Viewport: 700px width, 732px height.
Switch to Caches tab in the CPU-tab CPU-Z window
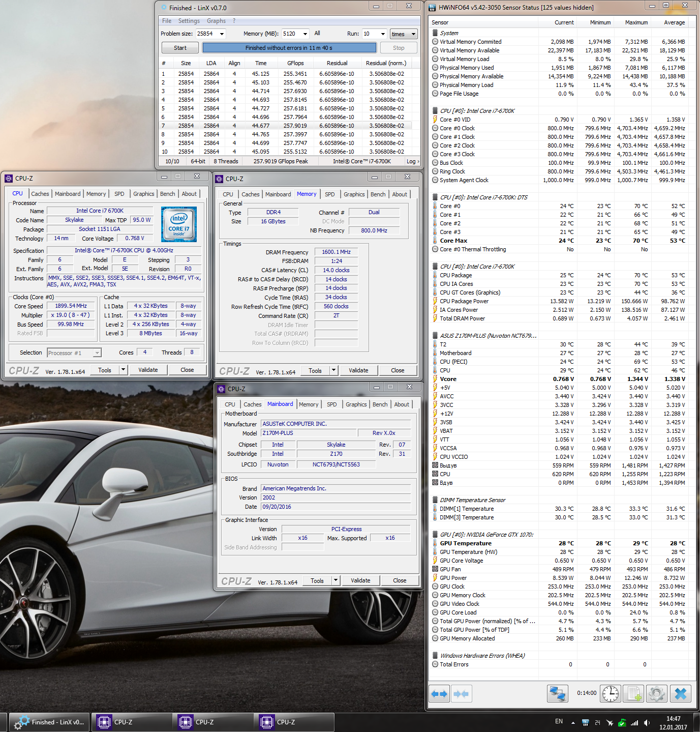click(40, 194)
